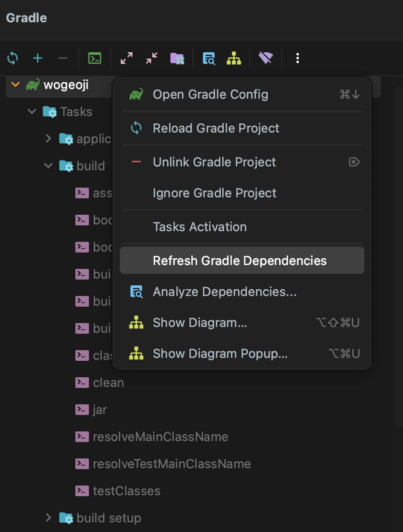Viewport: 403px width, 532px height.
Task: Click the Gradle elephant icon beside wogeoji
Action: [x=33, y=85]
